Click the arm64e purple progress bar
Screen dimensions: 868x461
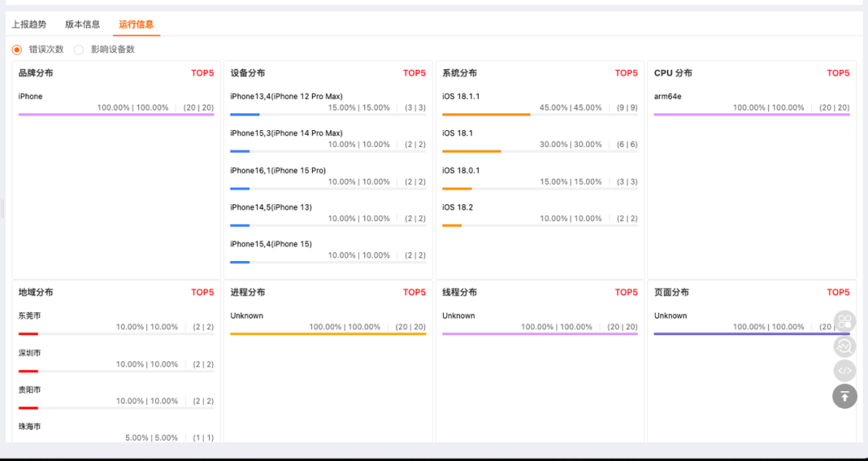pos(751,115)
